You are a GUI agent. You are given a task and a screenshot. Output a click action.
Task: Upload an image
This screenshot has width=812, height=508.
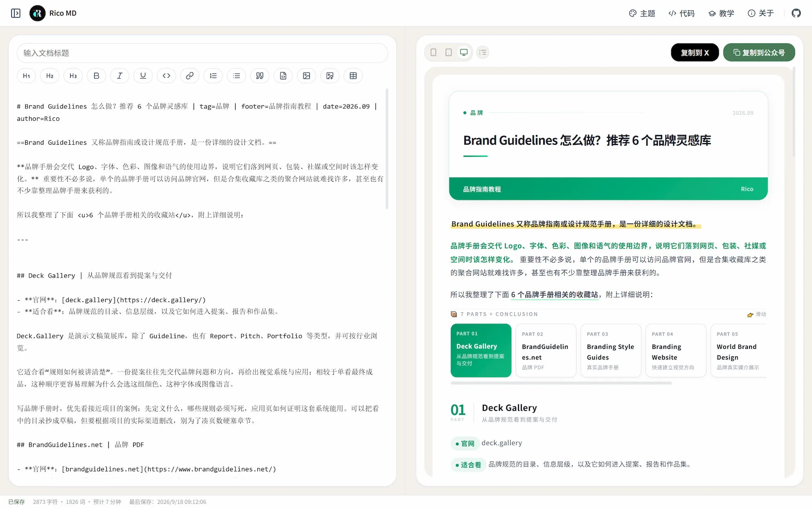pos(330,76)
